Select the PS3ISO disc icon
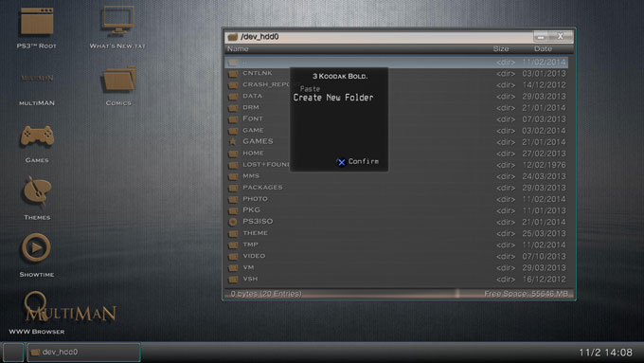This screenshot has height=363, width=644. click(x=233, y=222)
